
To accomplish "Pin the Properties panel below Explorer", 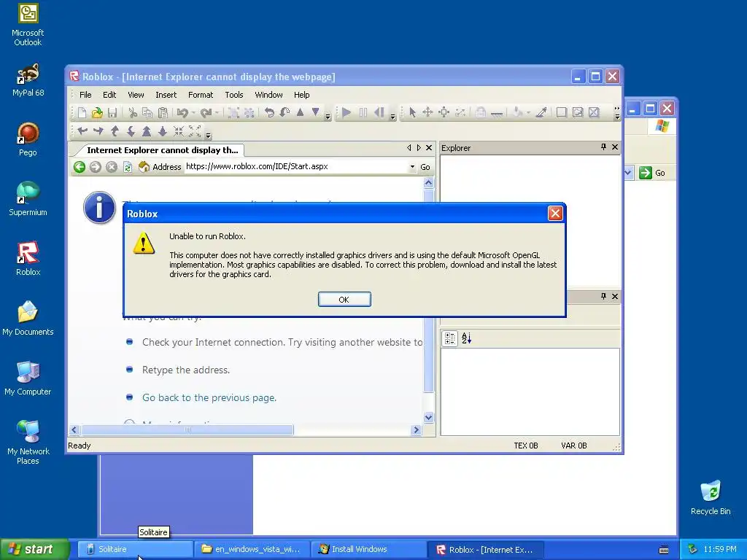I will pos(603,296).
